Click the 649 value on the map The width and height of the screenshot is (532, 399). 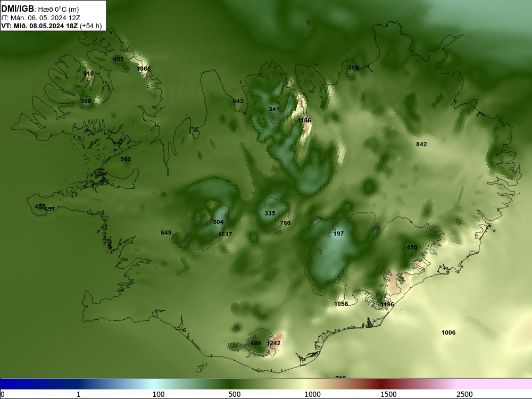point(166,233)
